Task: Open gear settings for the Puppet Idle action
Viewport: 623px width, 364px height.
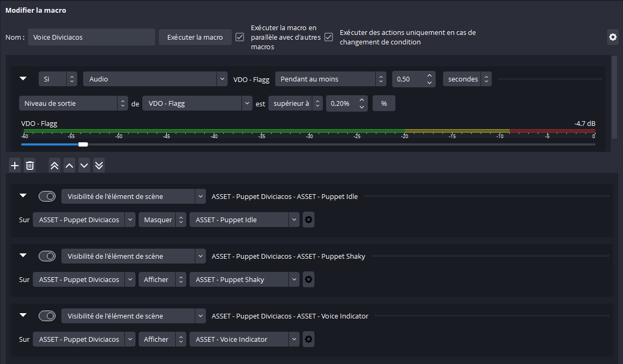Action: point(309,219)
